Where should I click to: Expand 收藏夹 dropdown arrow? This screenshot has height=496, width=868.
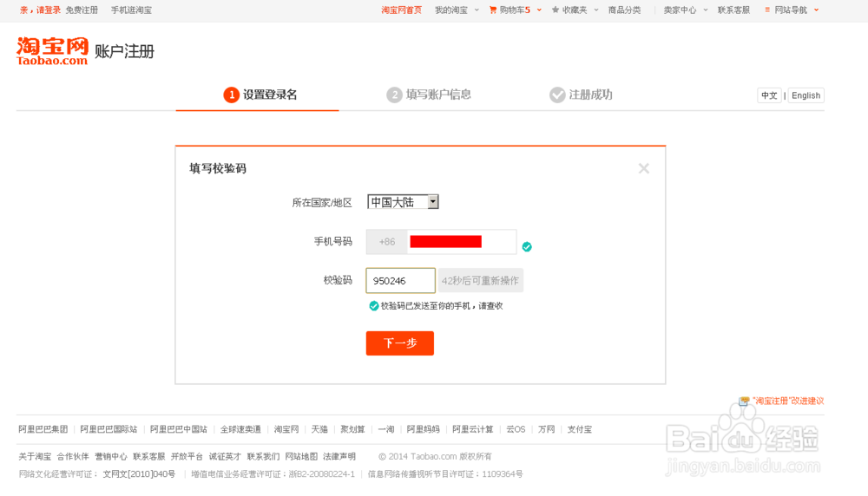click(596, 10)
